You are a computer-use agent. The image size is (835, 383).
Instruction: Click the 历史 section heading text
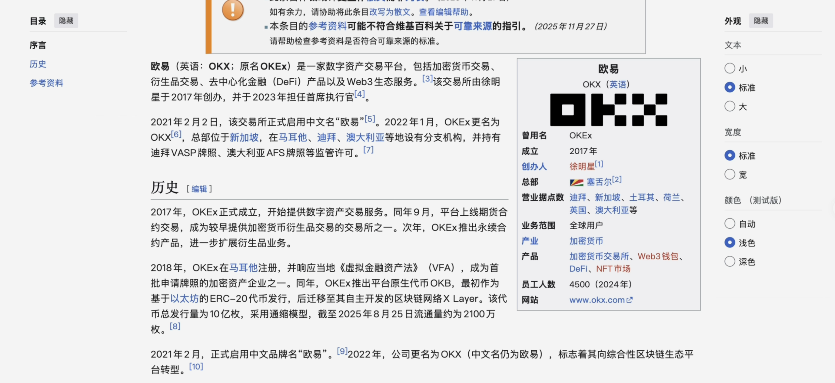click(x=165, y=188)
